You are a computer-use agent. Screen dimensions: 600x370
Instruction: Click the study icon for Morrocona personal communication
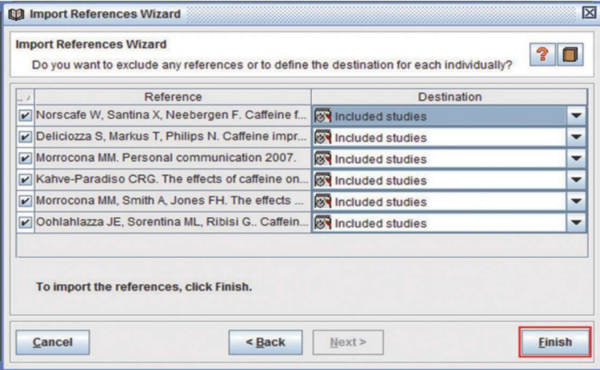tap(323, 159)
